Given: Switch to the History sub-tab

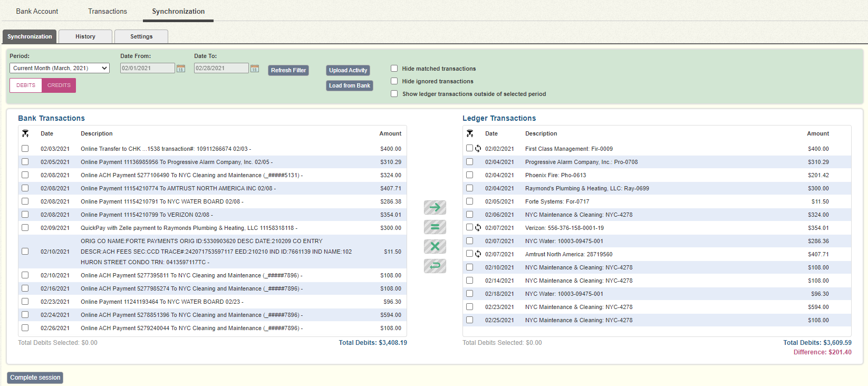Looking at the screenshot, I should coord(85,36).
